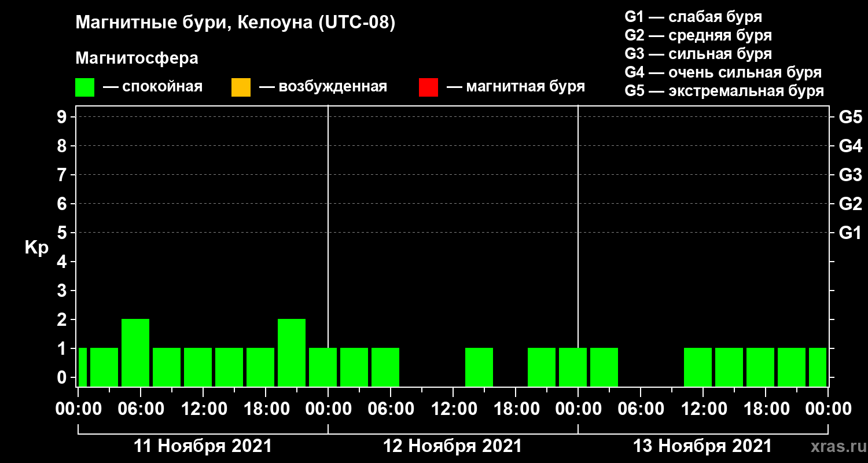Click the '06:00' time label under 11 Ноября

(x=140, y=409)
